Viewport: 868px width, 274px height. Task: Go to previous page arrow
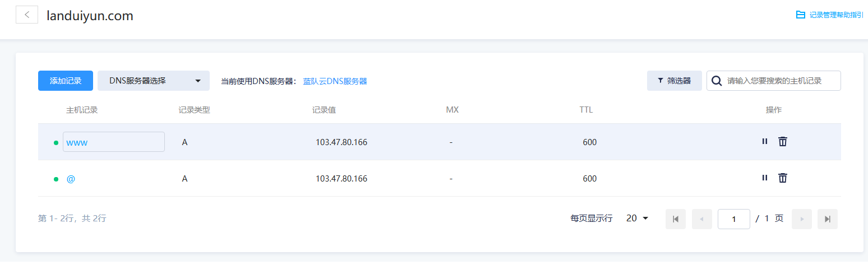click(x=702, y=219)
